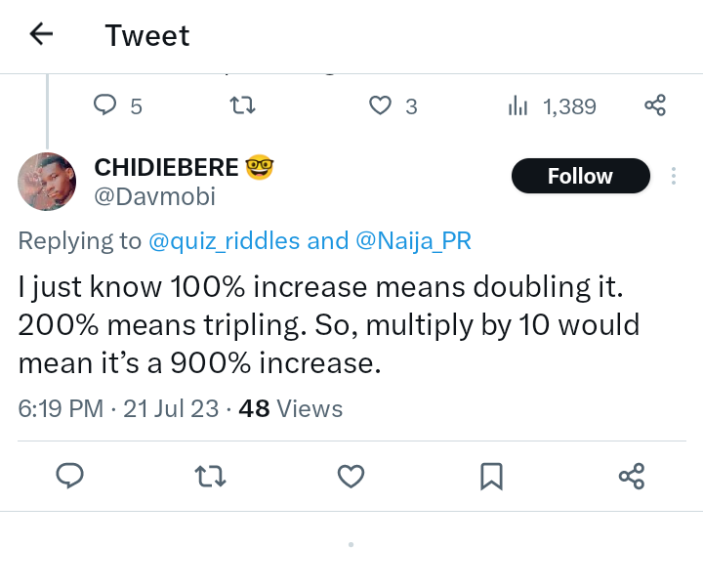This screenshot has width=703, height=588.
Task: Share CHIDIEBERE's tweet
Action: click(x=632, y=476)
